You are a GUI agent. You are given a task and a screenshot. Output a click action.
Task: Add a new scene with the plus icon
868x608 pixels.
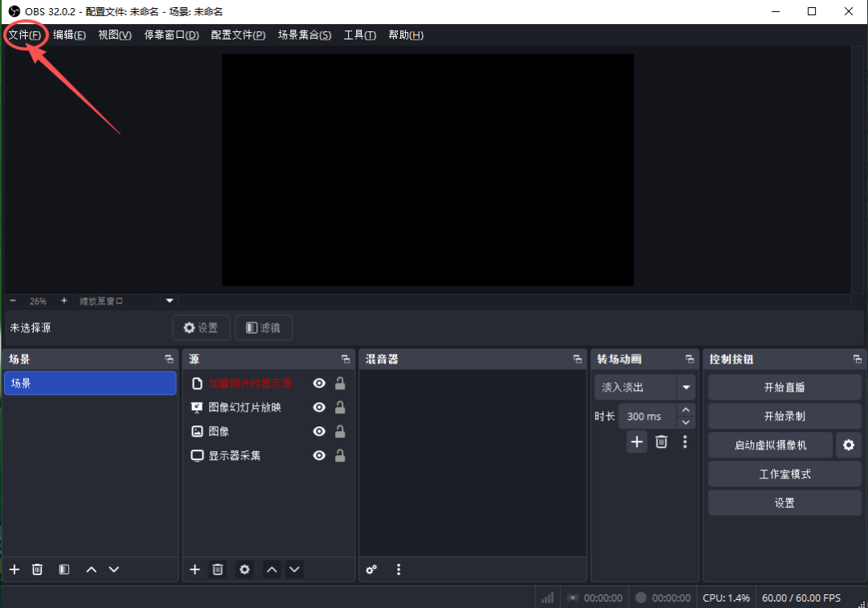(x=14, y=569)
